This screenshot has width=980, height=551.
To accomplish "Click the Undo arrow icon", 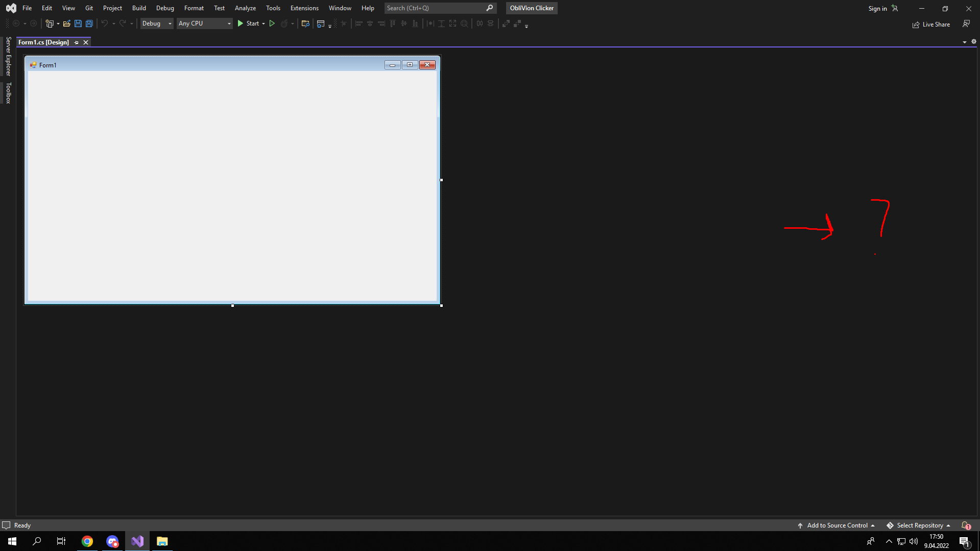I will click(104, 23).
